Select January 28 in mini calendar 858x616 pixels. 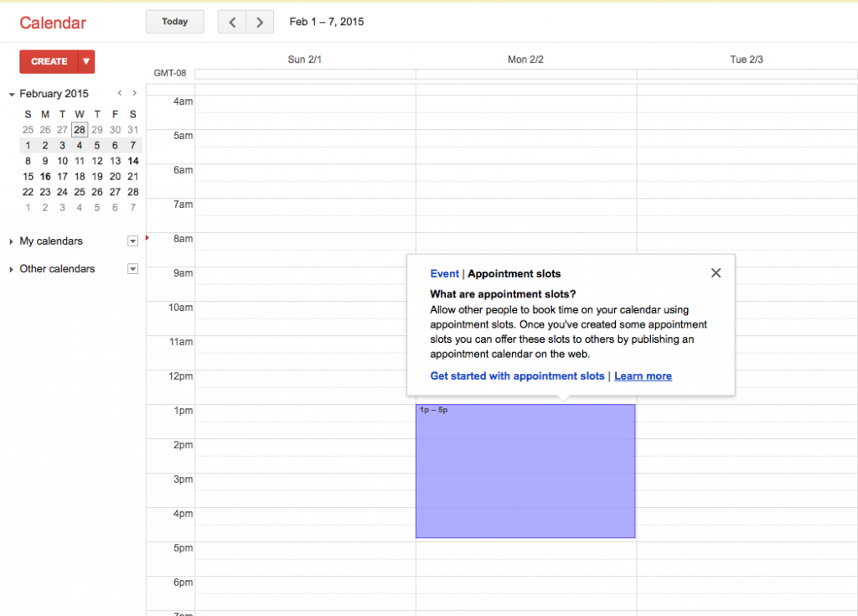80,130
